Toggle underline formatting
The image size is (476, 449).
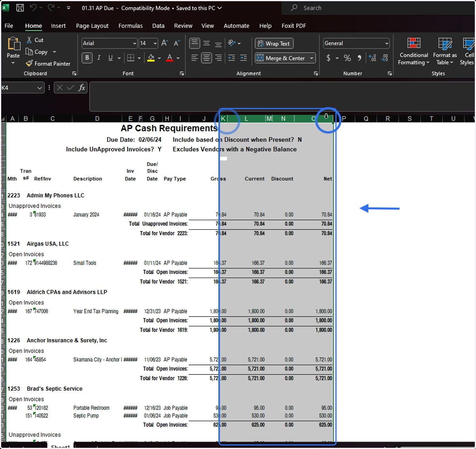coord(110,58)
